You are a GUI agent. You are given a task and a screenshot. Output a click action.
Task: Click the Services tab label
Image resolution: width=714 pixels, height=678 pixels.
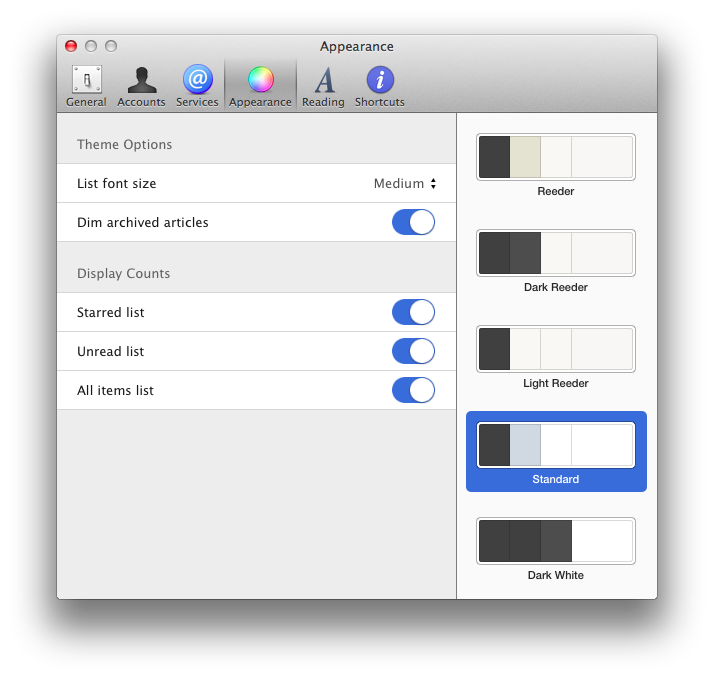[197, 102]
